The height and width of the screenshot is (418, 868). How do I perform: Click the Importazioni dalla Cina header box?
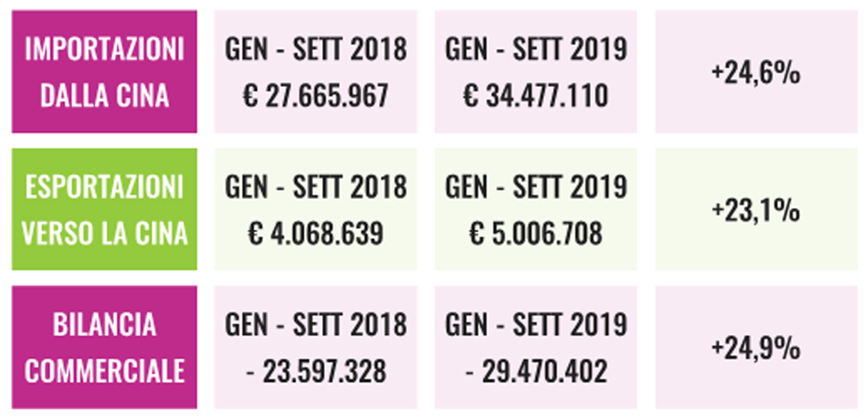[104, 72]
